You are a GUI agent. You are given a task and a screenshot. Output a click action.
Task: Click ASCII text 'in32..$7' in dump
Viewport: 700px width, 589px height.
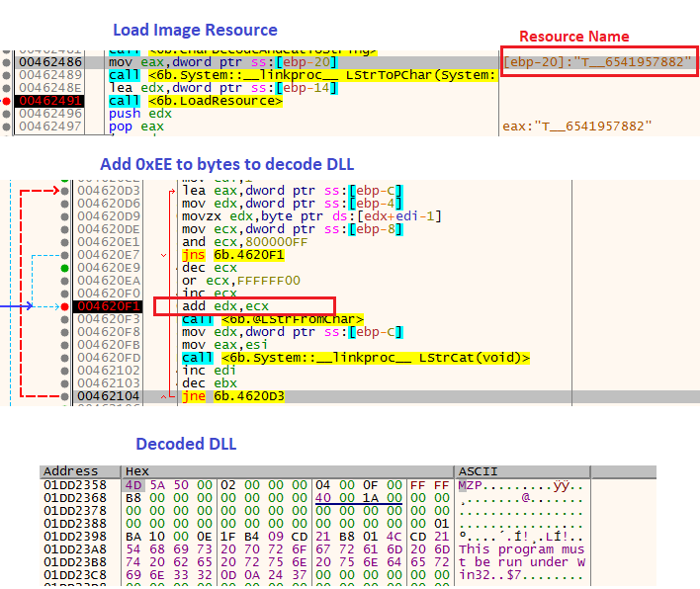[489, 575]
